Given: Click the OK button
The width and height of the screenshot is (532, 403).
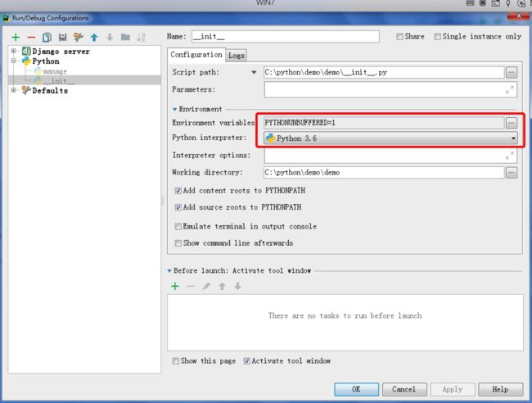Looking at the screenshot, I should (356, 389).
